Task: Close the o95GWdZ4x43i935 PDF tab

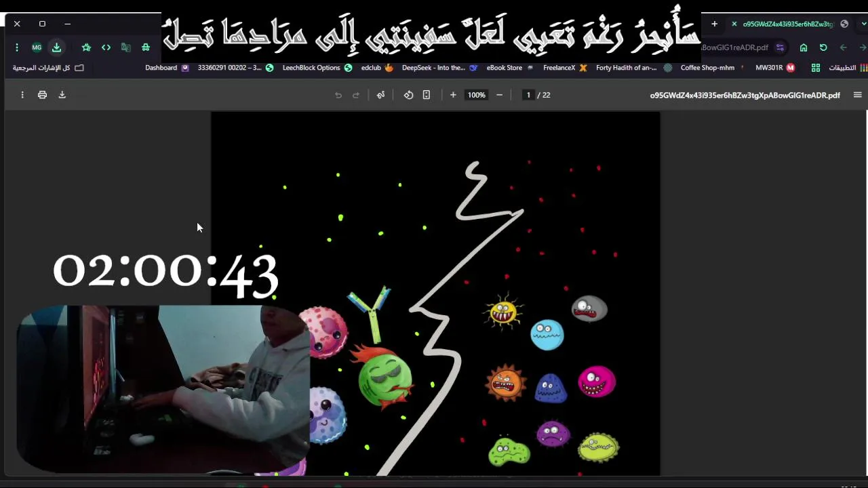Action: [734, 24]
